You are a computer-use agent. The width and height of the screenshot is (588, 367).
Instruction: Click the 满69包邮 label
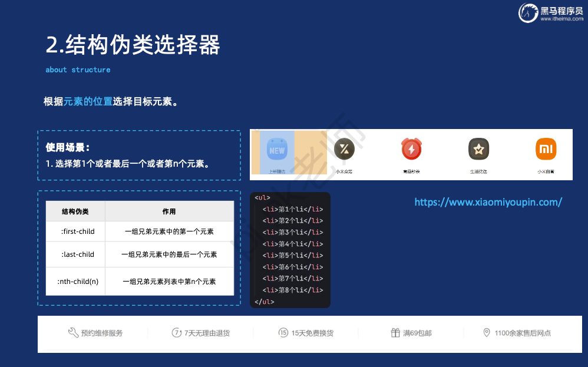tap(417, 333)
